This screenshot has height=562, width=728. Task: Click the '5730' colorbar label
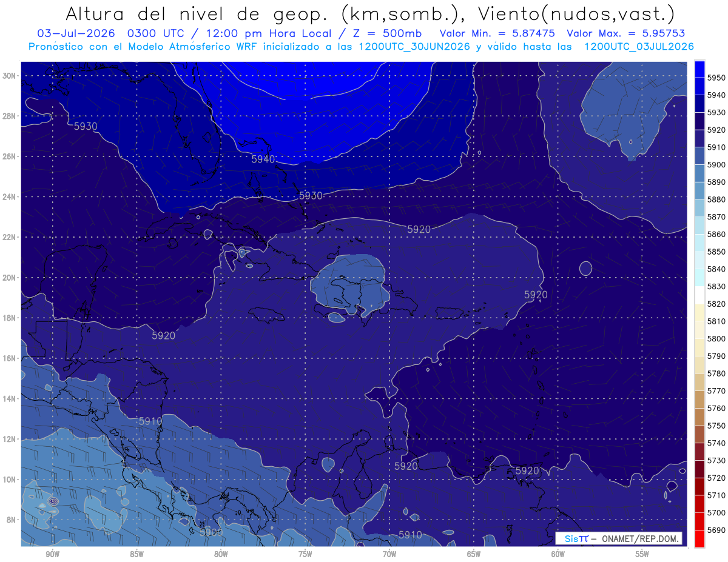(717, 460)
